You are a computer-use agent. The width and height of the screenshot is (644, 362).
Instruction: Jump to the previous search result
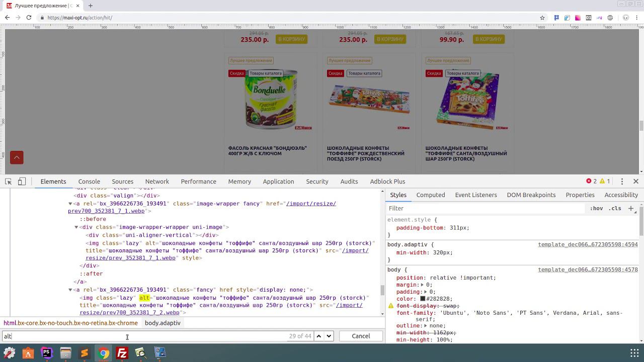coord(319,336)
